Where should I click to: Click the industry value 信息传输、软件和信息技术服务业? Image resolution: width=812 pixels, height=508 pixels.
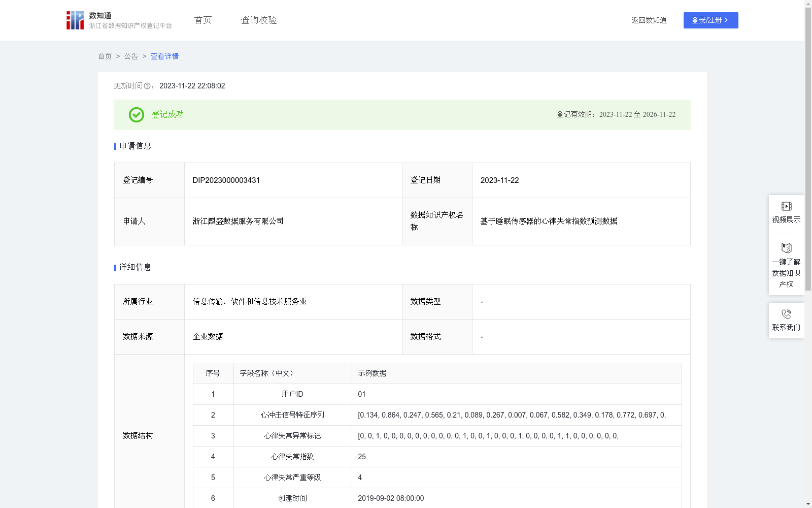click(x=250, y=302)
